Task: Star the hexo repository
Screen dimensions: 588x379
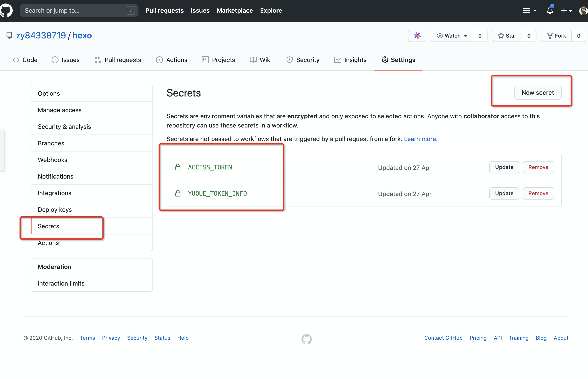Action: (x=507, y=36)
